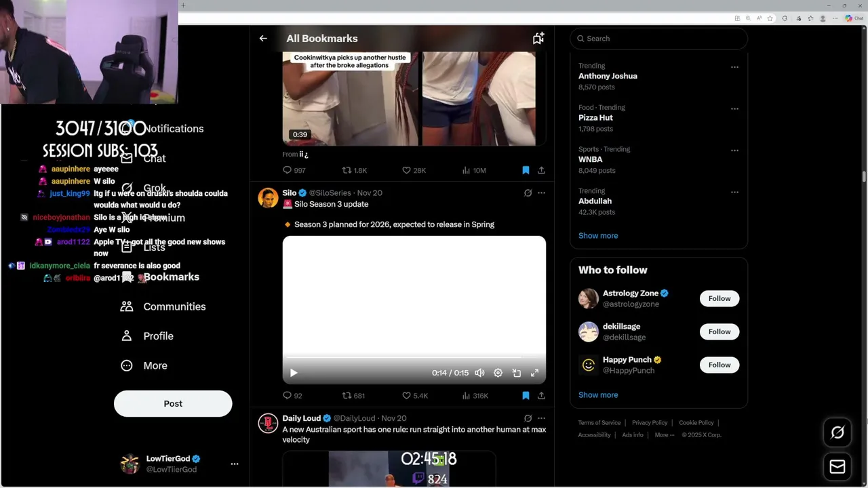Open options for Abdullah trend
This screenshot has height=488, width=868.
click(734, 192)
